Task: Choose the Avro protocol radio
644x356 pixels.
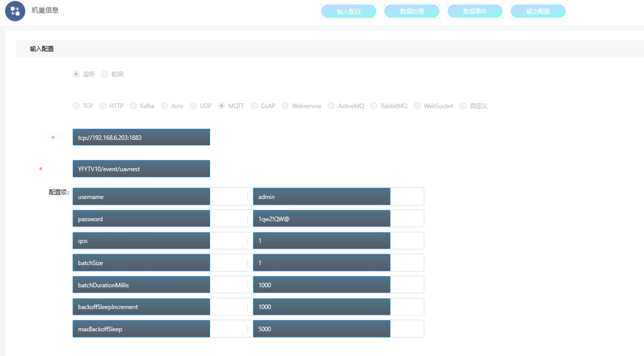Action: pyautogui.click(x=165, y=106)
